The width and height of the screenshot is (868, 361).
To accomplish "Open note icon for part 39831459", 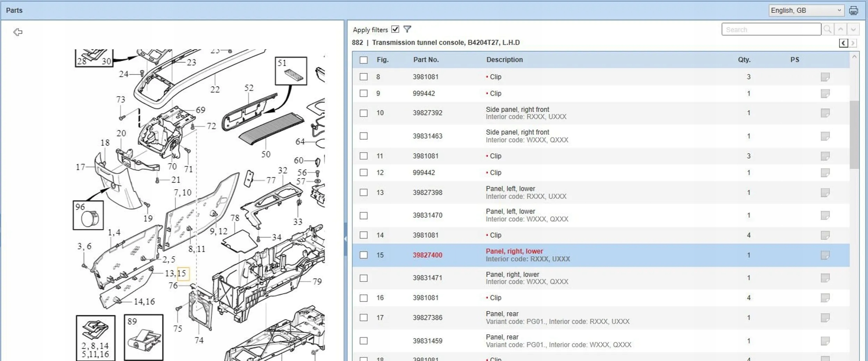I will pos(825,341).
